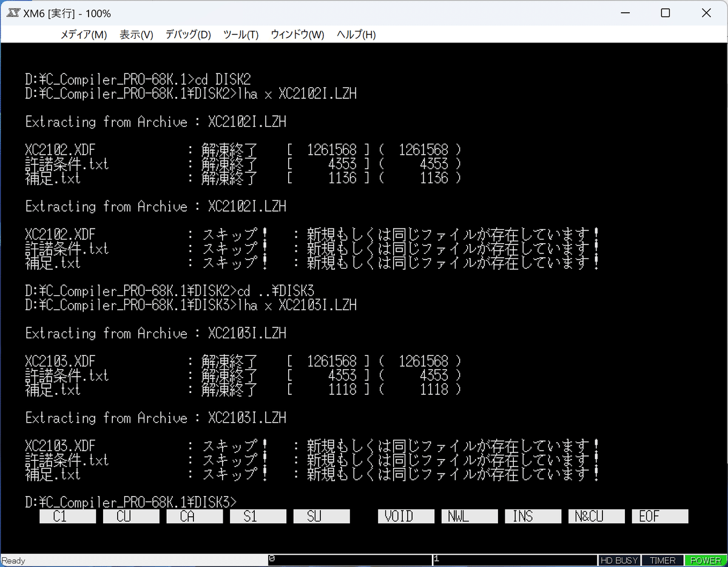
Task: Click the N&CU function key label
Action: [596, 516]
